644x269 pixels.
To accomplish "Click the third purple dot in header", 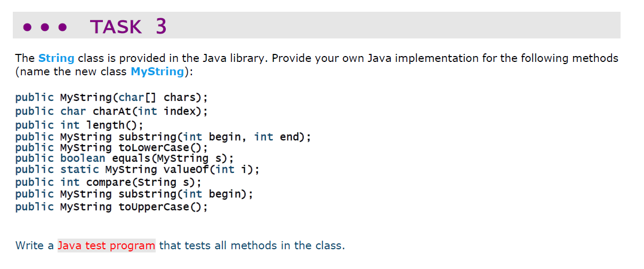I will point(62,27).
